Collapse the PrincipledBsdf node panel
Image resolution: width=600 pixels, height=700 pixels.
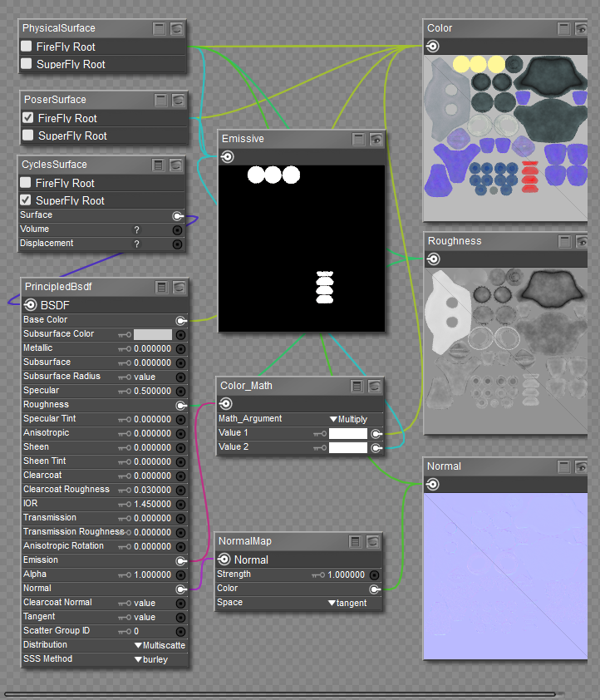pyautogui.click(x=161, y=288)
